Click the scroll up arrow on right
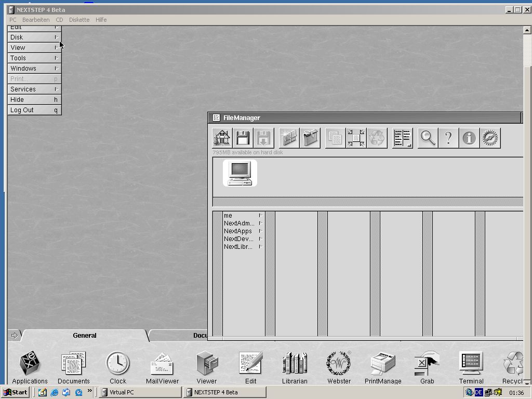 tap(527, 30)
